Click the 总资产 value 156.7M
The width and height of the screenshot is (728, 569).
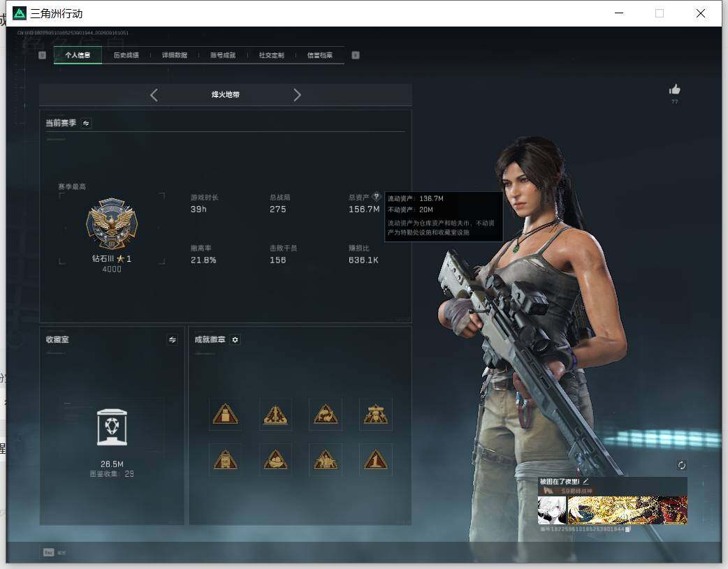point(364,209)
